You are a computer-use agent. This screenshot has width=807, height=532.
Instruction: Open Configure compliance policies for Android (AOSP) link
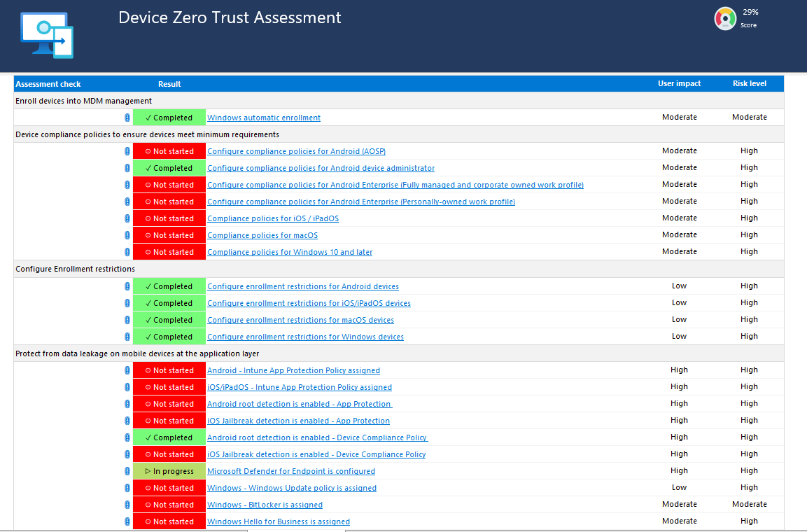tap(297, 151)
